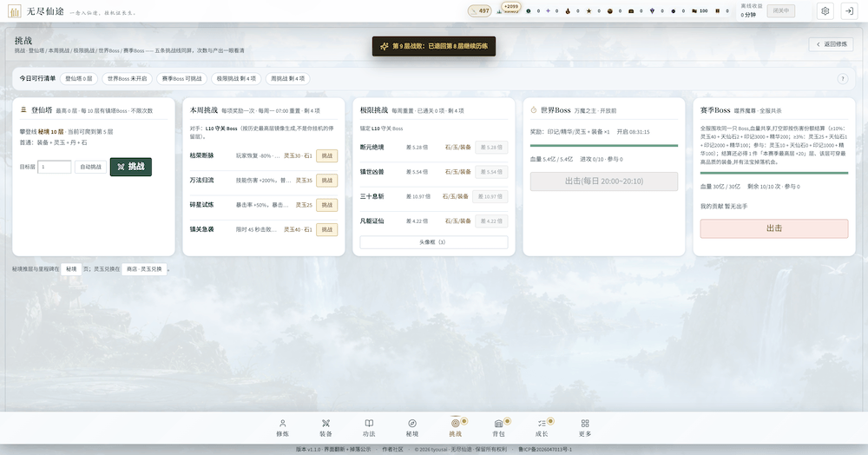Click the 离线收益 0 分钟 text
The width and height of the screenshot is (868, 455).
pos(751,10)
